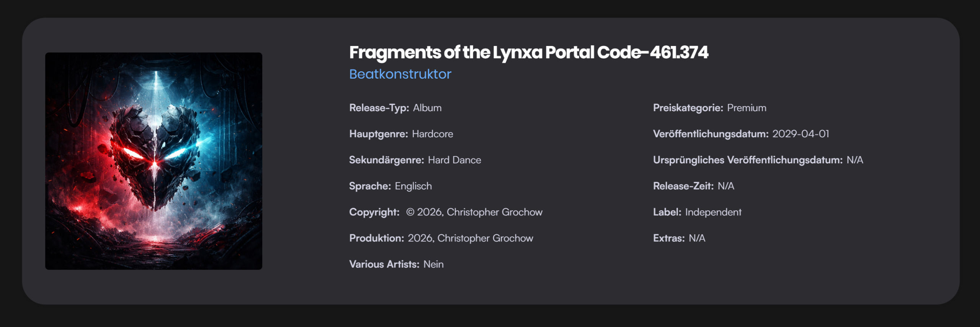Click the Label field name
Viewport: 980px width, 327px height.
pos(667,212)
